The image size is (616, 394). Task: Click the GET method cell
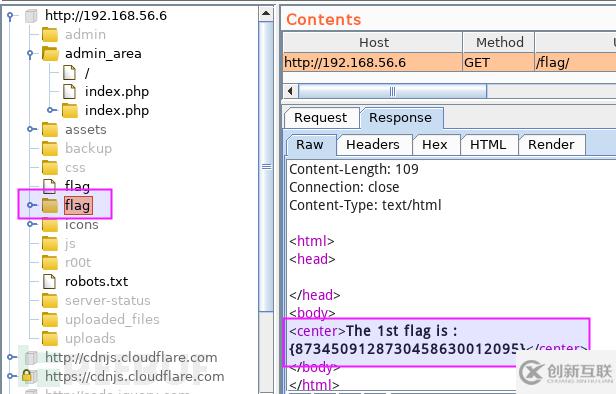point(499,63)
